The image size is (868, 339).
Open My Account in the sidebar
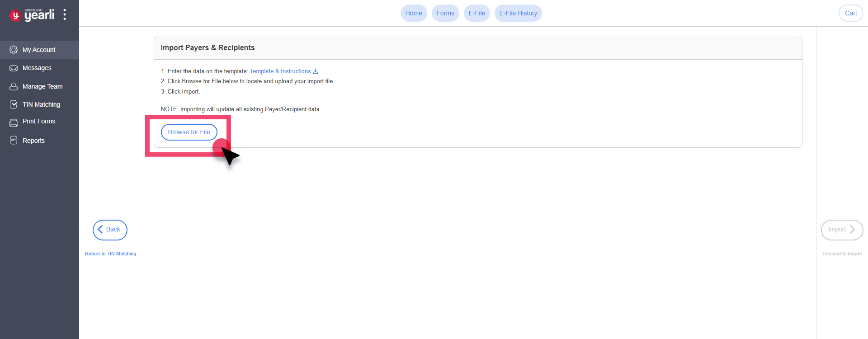point(39,50)
